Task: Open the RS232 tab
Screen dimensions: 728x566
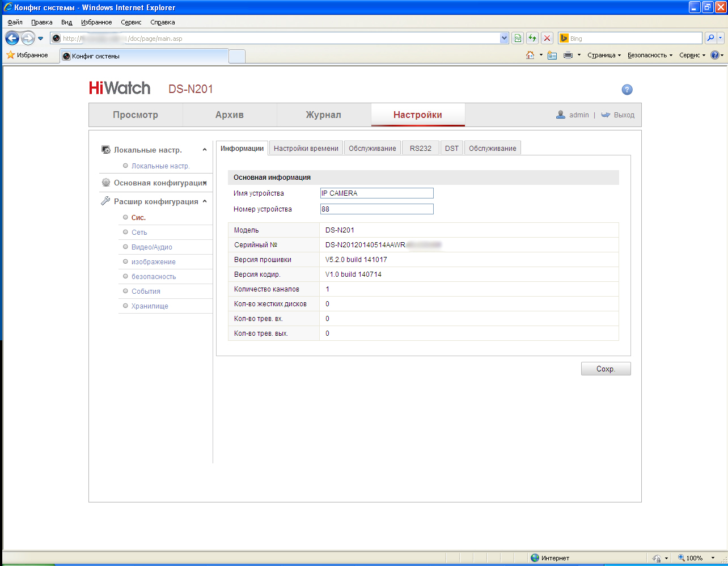Action: pos(421,148)
